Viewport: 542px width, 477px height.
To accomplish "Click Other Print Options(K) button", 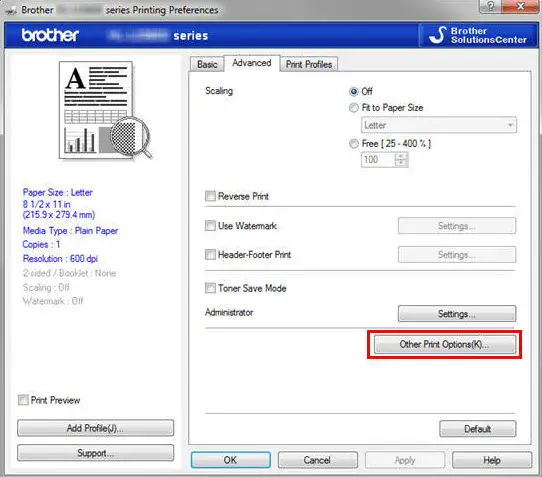I will pyautogui.click(x=445, y=345).
